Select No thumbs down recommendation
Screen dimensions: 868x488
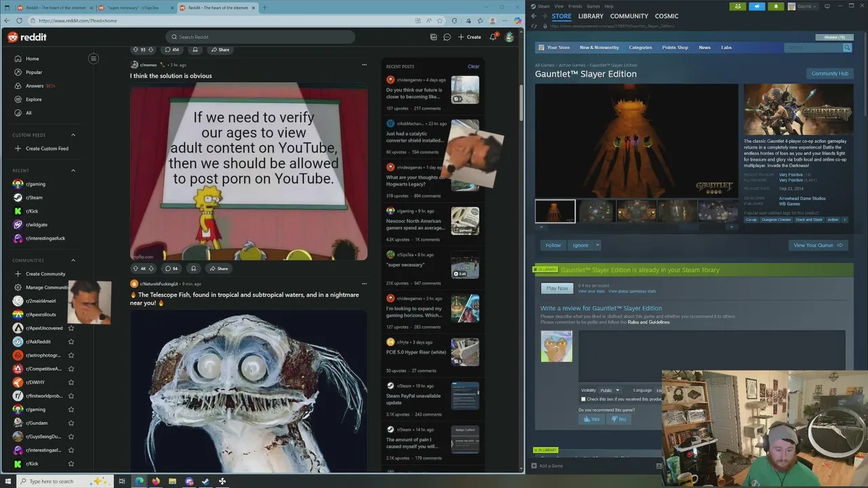pos(619,419)
